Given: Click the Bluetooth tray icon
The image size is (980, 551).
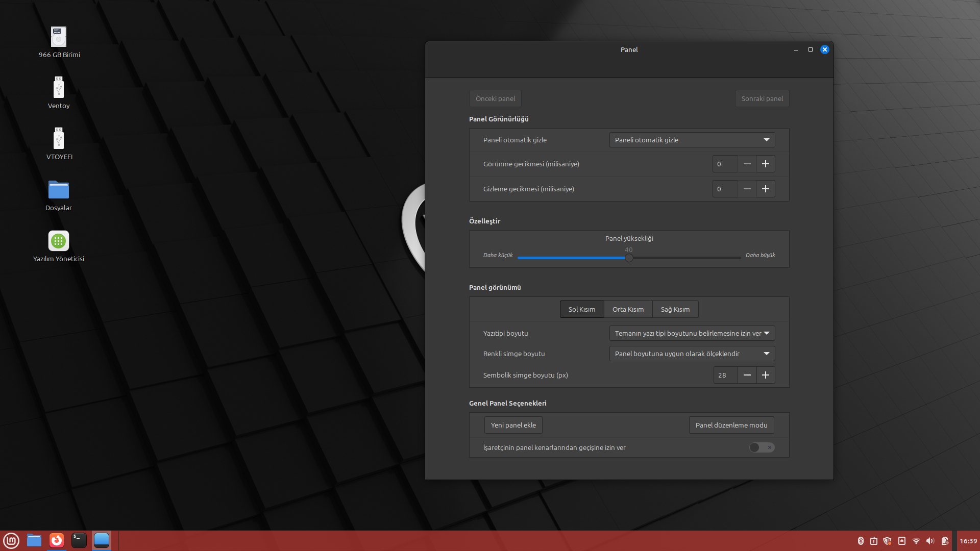Looking at the screenshot, I should pos(861,541).
